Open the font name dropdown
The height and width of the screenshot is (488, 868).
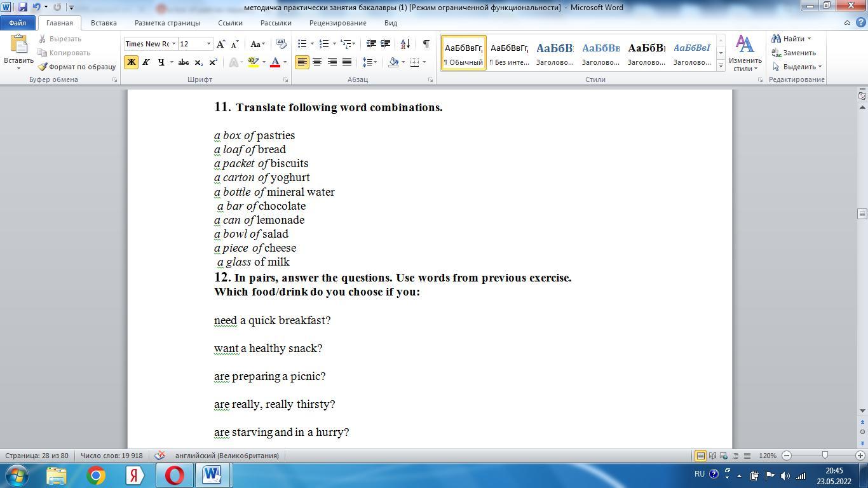(173, 44)
